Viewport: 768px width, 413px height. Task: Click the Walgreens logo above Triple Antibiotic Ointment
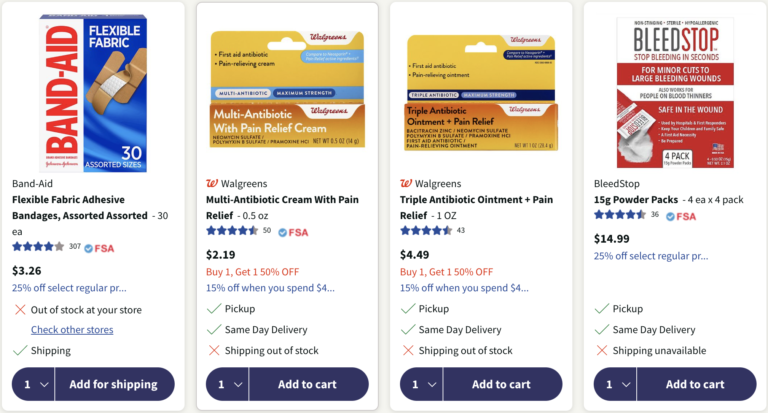[406, 183]
